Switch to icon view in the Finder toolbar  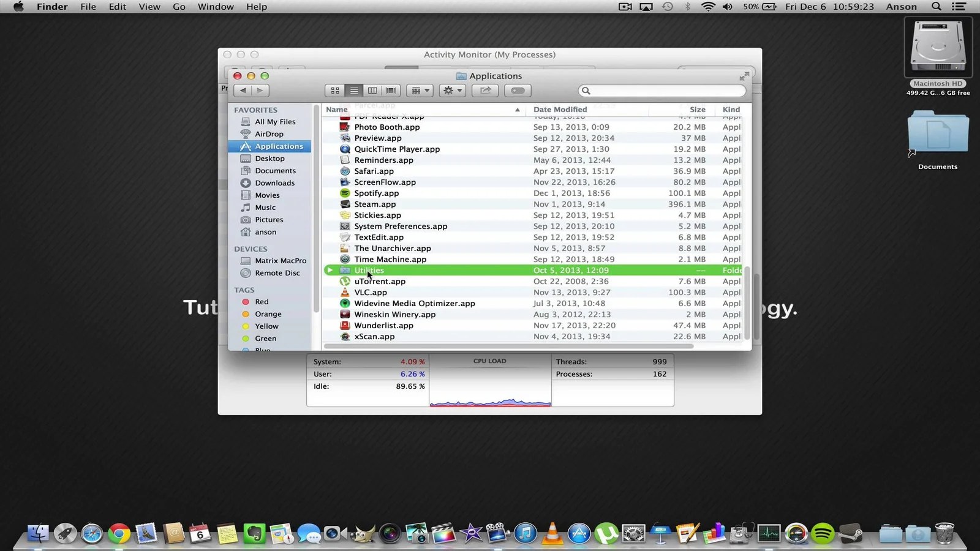pos(335,90)
